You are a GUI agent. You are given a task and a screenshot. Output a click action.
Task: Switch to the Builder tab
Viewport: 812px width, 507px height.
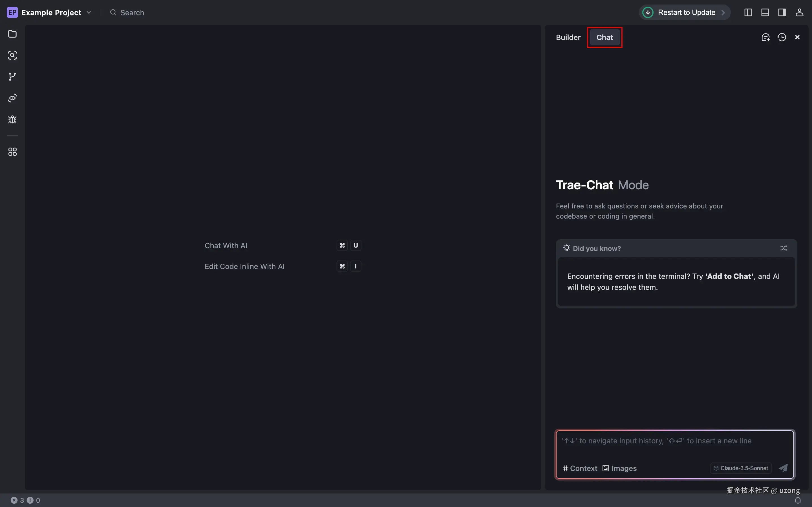pyautogui.click(x=568, y=37)
